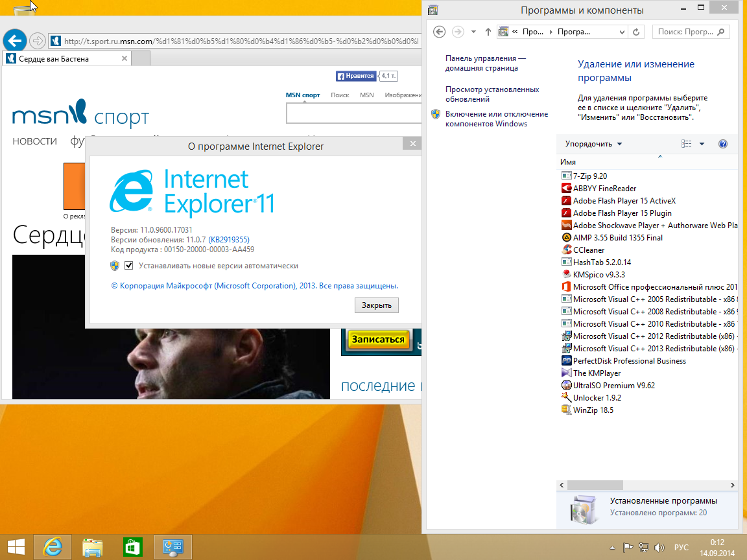
Task: Click the Записаться yellow banner button
Action: [x=378, y=340]
